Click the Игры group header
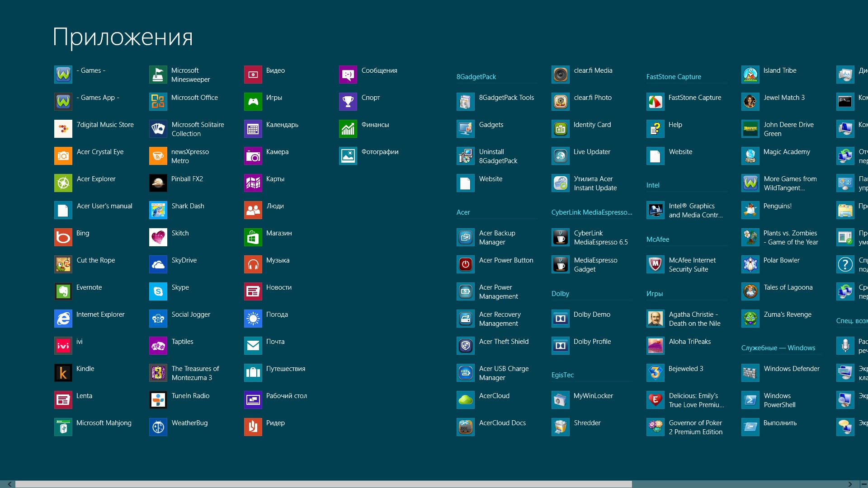Screen dimensions: 868x488 [x=654, y=294]
